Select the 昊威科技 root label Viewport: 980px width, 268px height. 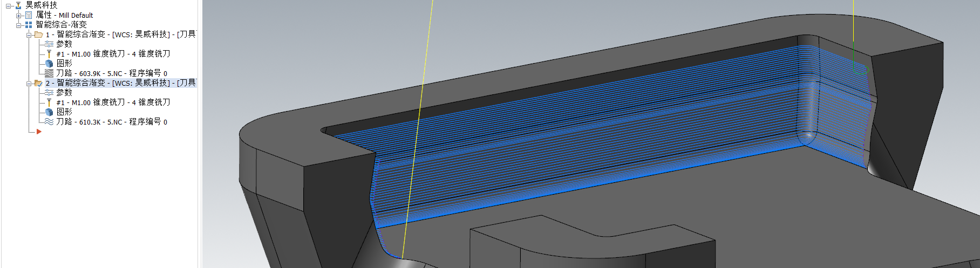point(41,5)
